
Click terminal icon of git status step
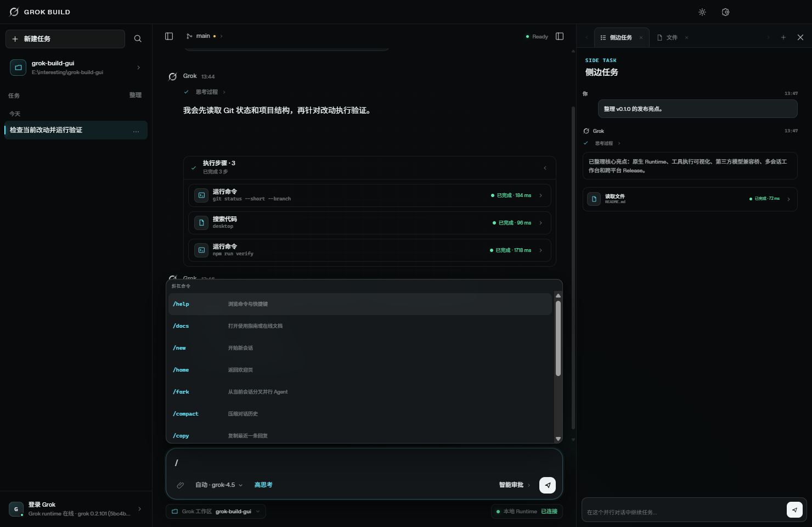(201, 195)
